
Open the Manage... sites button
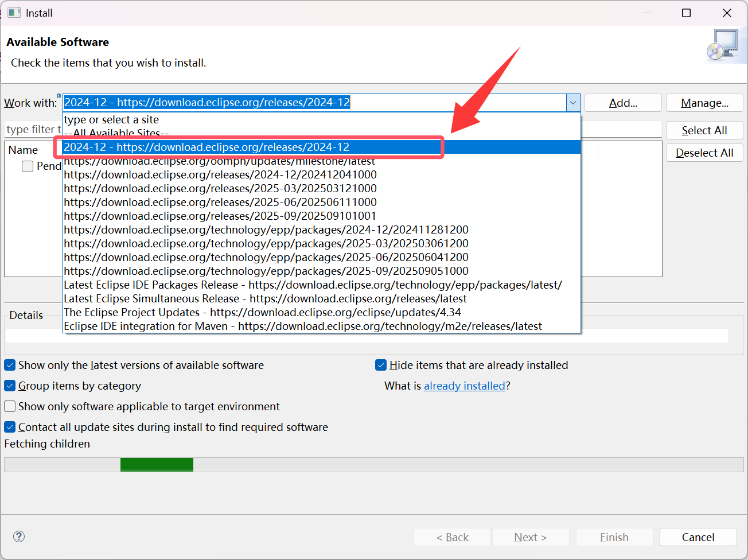704,103
